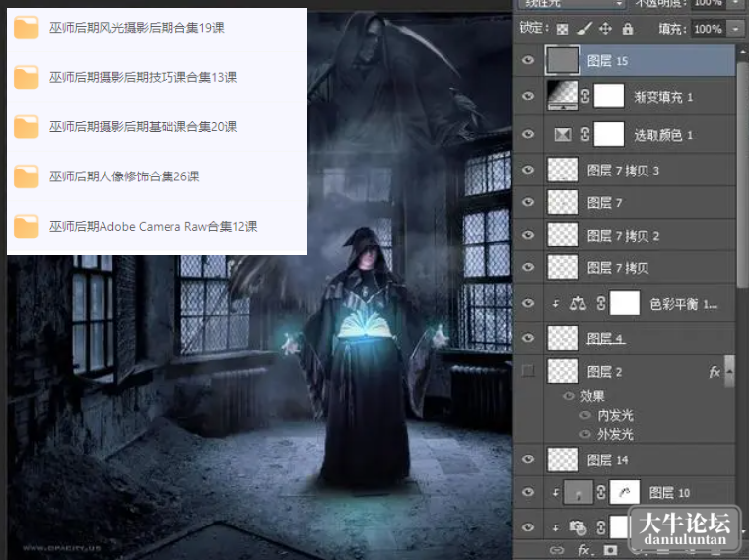Click the 色彩平衡 balance scale adjustment icon
This screenshot has width=749, height=560.
578,303
